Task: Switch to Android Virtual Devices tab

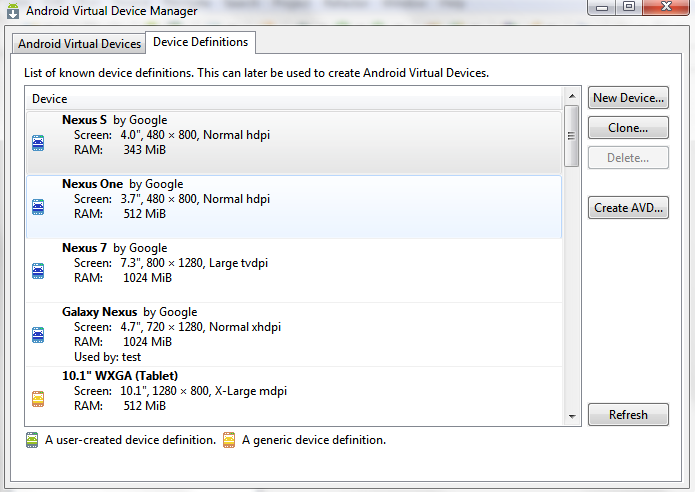Action: pos(79,44)
